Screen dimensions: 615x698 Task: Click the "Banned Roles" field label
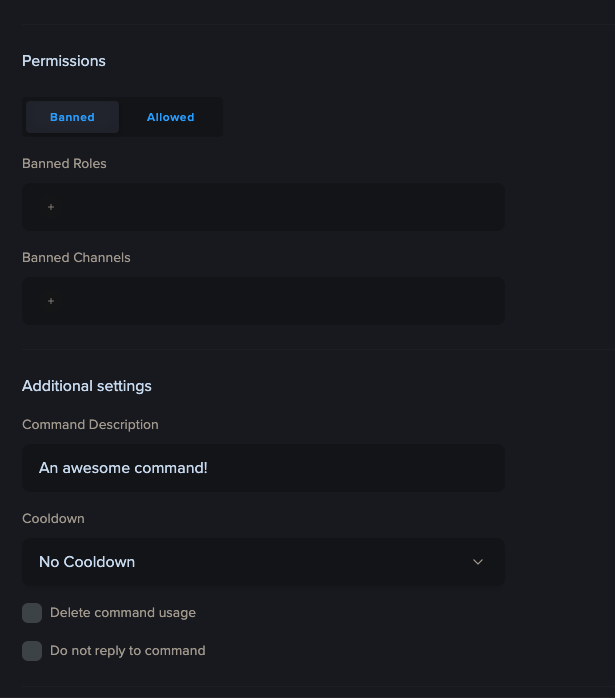64,163
